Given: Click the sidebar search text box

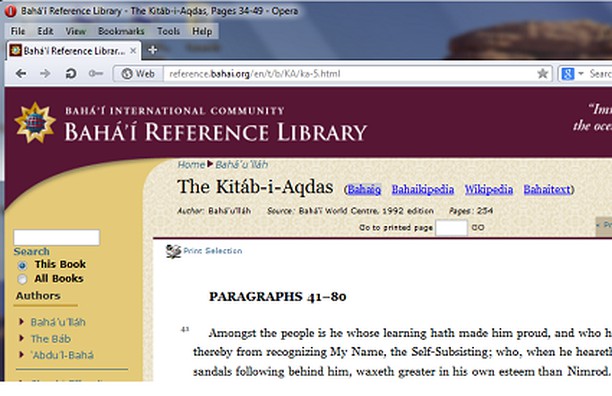Looking at the screenshot, I should click(57, 237).
